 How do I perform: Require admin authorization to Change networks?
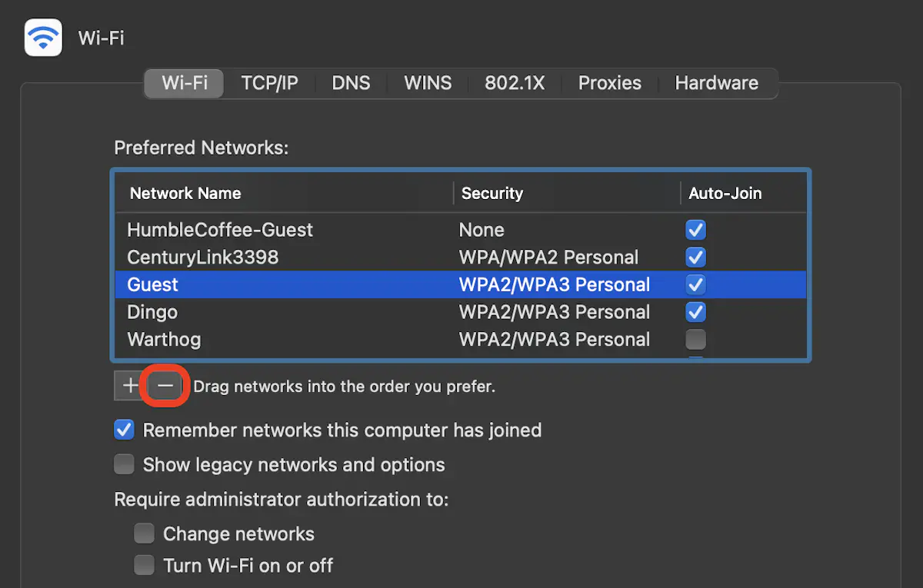pyautogui.click(x=144, y=533)
